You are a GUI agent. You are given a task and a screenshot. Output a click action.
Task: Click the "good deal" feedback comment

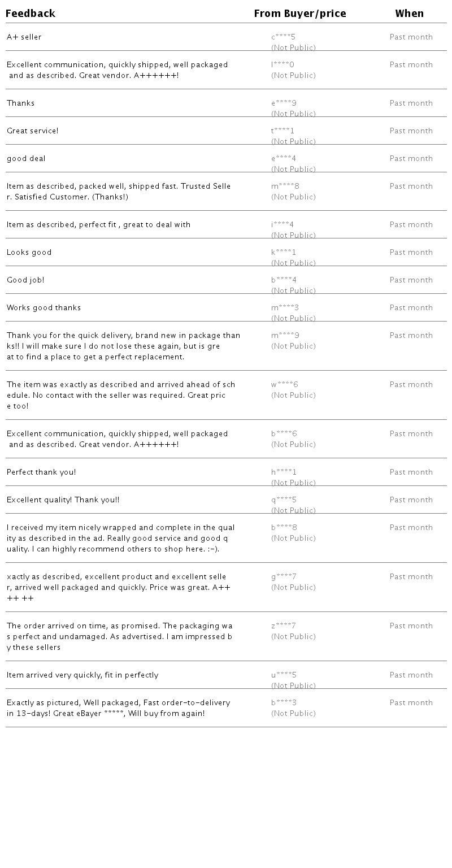point(26,159)
